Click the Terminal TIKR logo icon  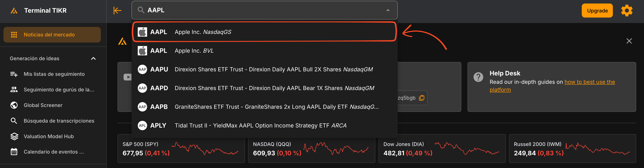pos(14,11)
